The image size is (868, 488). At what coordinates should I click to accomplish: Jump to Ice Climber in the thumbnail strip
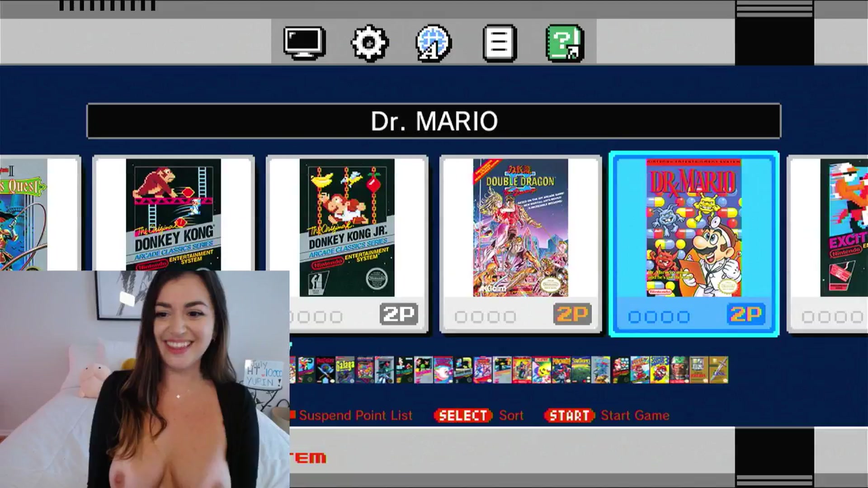tap(405, 370)
